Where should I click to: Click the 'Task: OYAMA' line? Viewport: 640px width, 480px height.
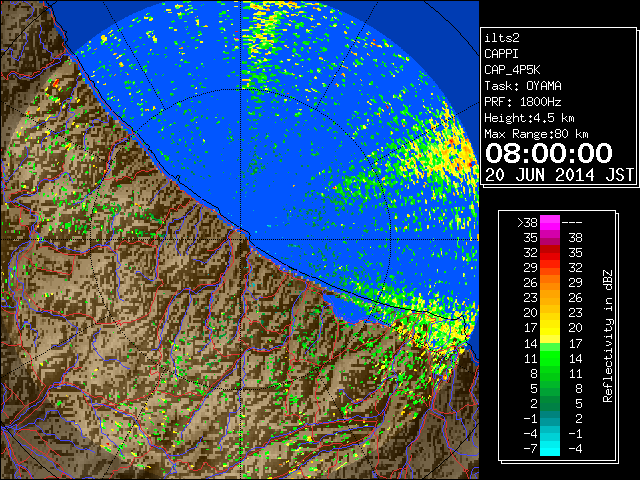(x=523, y=86)
